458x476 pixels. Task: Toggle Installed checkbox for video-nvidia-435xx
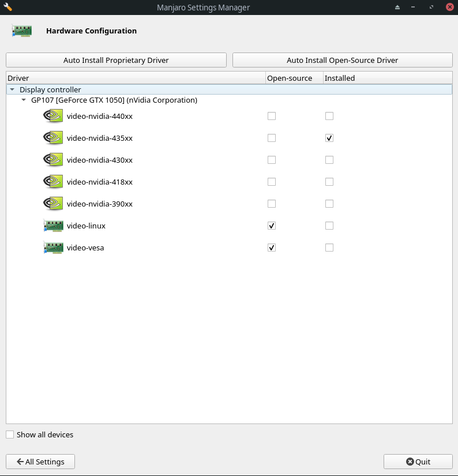tap(329, 138)
